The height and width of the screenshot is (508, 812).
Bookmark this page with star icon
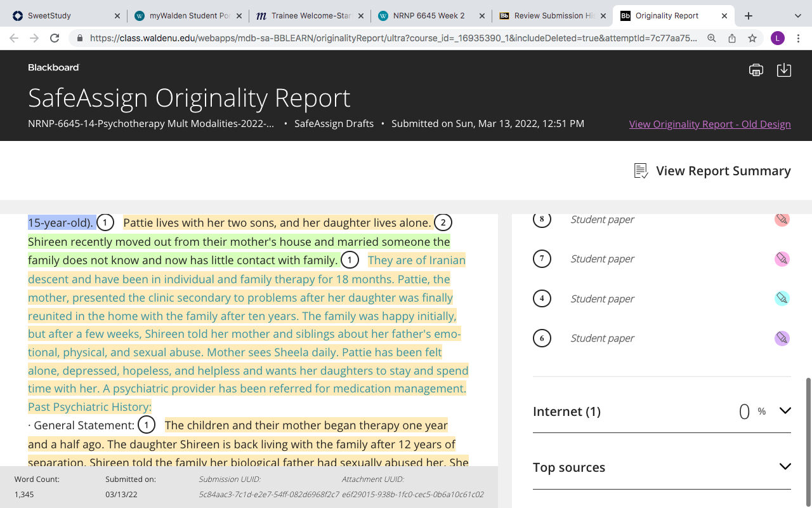click(752, 38)
